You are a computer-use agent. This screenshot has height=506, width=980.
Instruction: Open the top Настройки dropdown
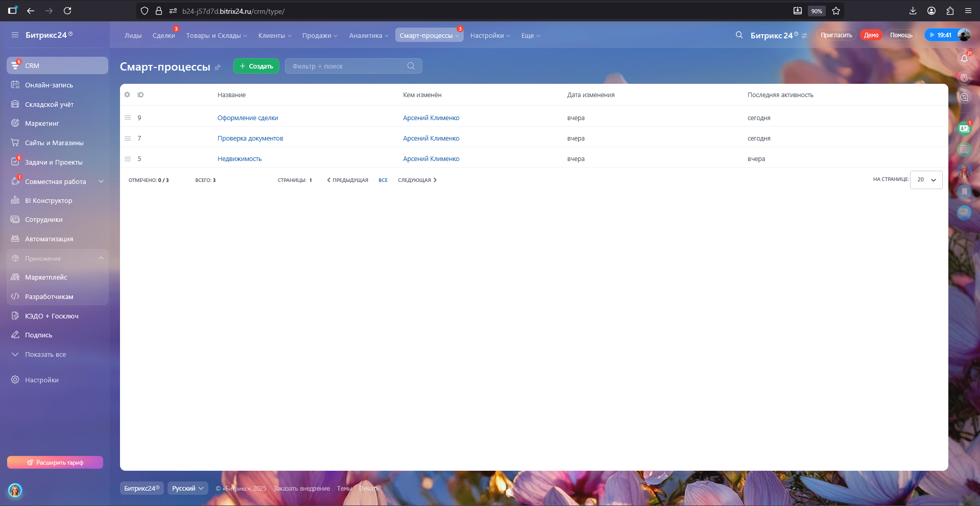490,35
